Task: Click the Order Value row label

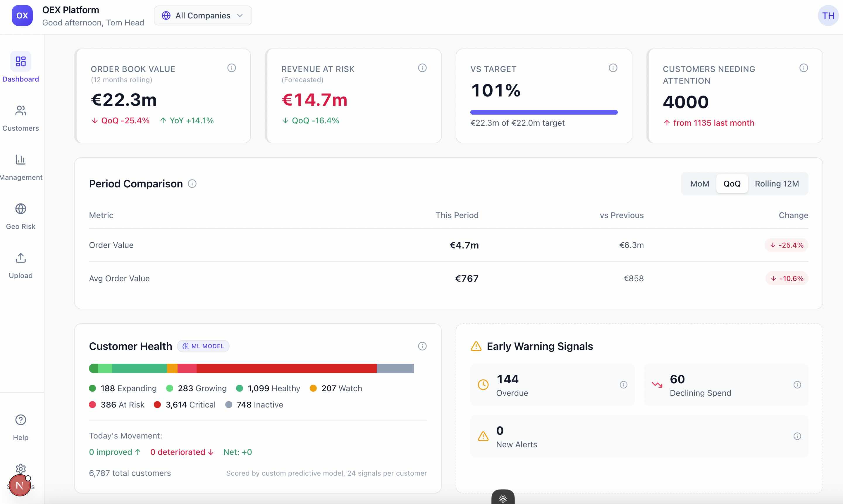Action: point(111,245)
